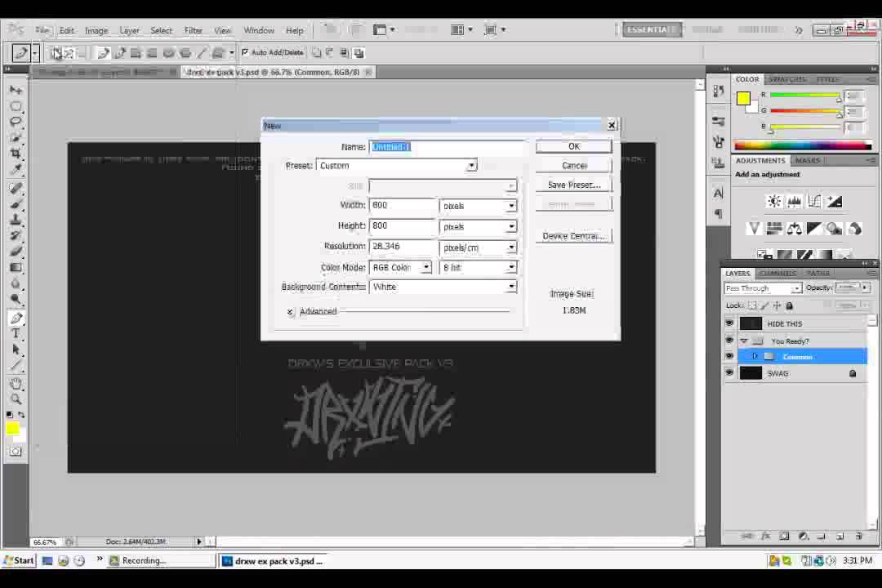Select the Lasso tool
The height and width of the screenshot is (588, 882).
tap(16, 122)
